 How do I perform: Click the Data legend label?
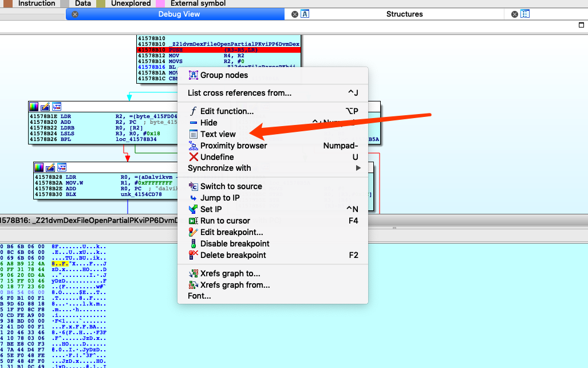pos(83,3)
